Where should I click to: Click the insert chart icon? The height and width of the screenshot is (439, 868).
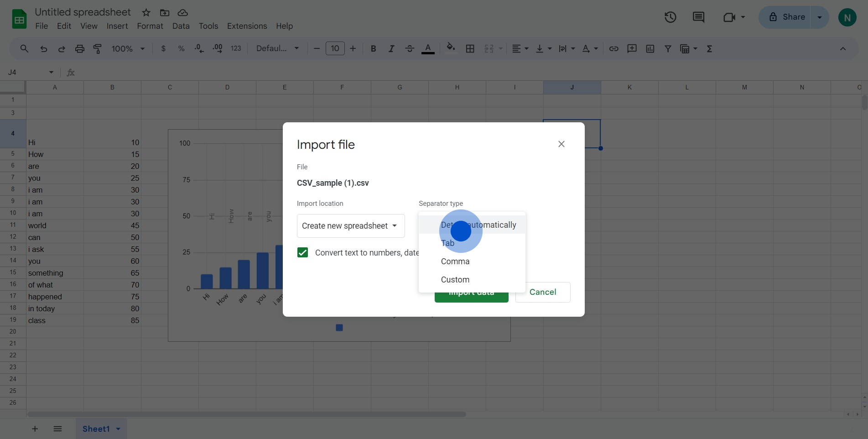[x=650, y=49]
